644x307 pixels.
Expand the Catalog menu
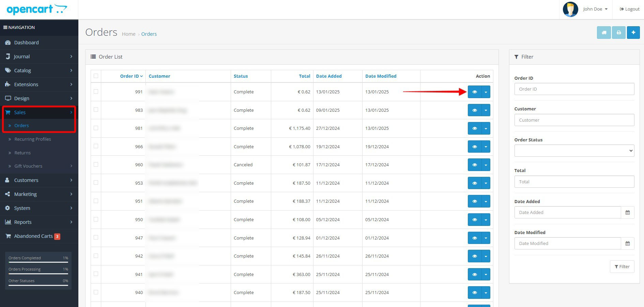[x=39, y=71]
